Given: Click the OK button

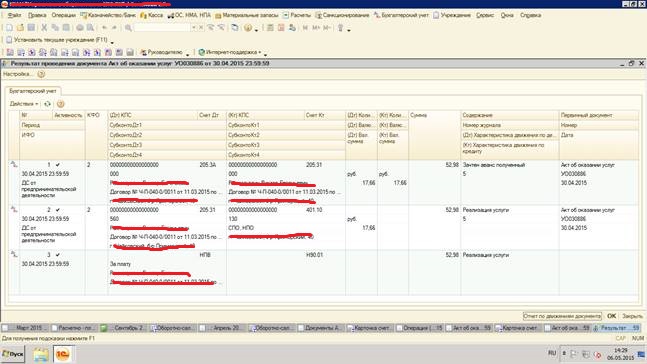Looking at the screenshot, I should (611, 316).
